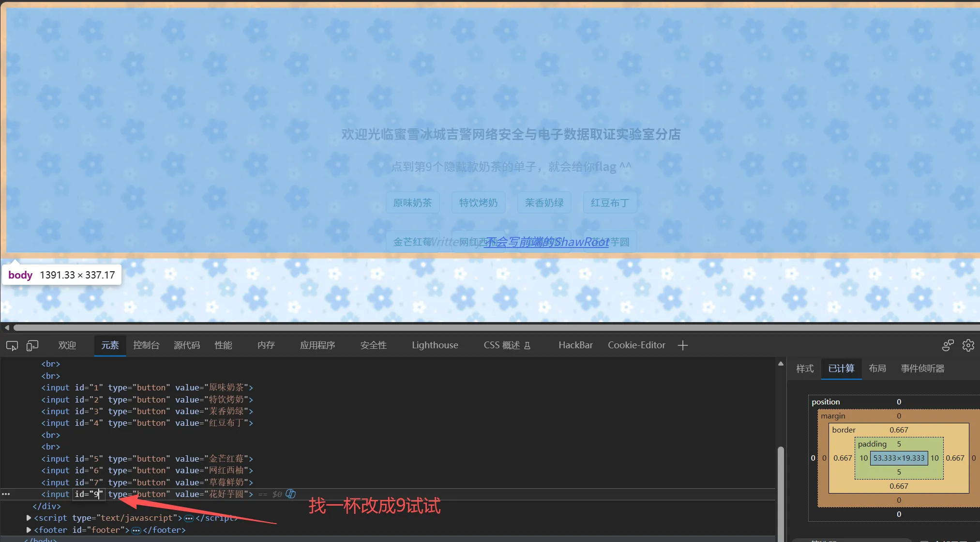Expand collapsed script contents ellipsis
Screen dimensions: 980x542
pyautogui.click(x=189, y=518)
